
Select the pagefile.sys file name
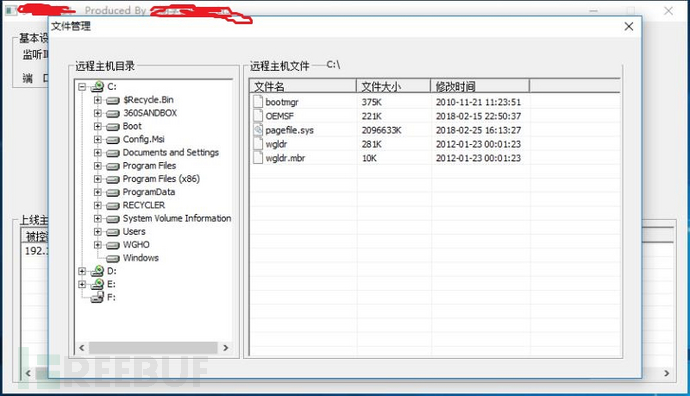(x=290, y=130)
